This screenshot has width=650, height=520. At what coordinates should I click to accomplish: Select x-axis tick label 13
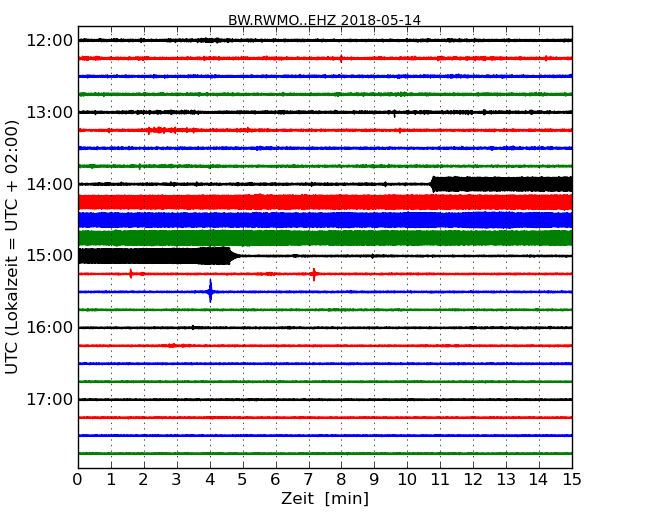[x=506, y=480]
